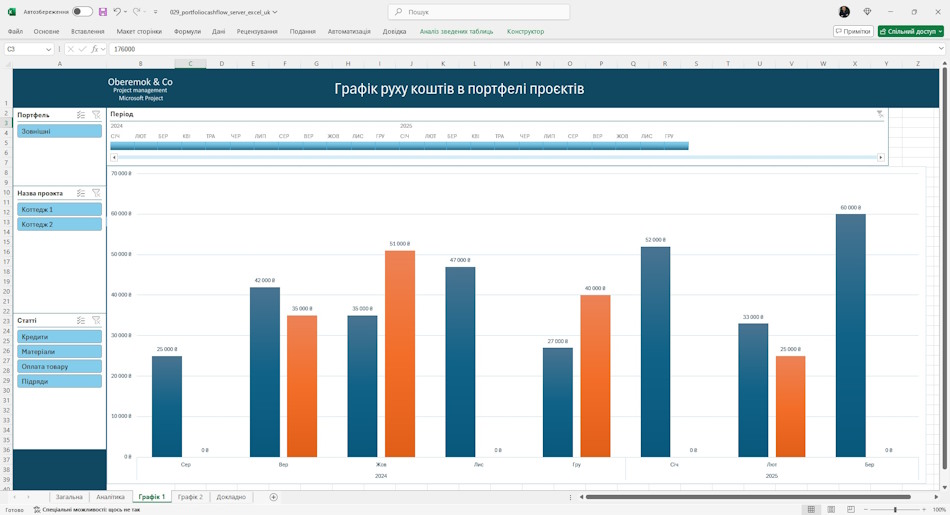Add a new sheet with plus icon
This screenshot has height=515, width=950.
273,497
